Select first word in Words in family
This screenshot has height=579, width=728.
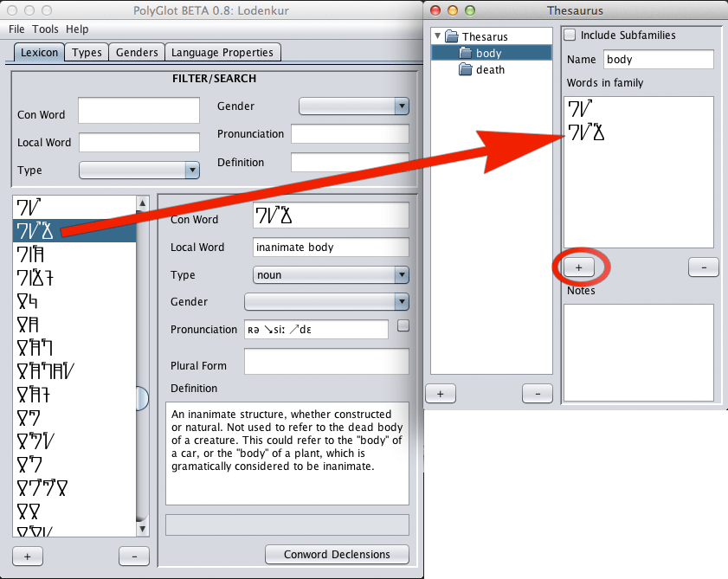(x=638, y=109)
